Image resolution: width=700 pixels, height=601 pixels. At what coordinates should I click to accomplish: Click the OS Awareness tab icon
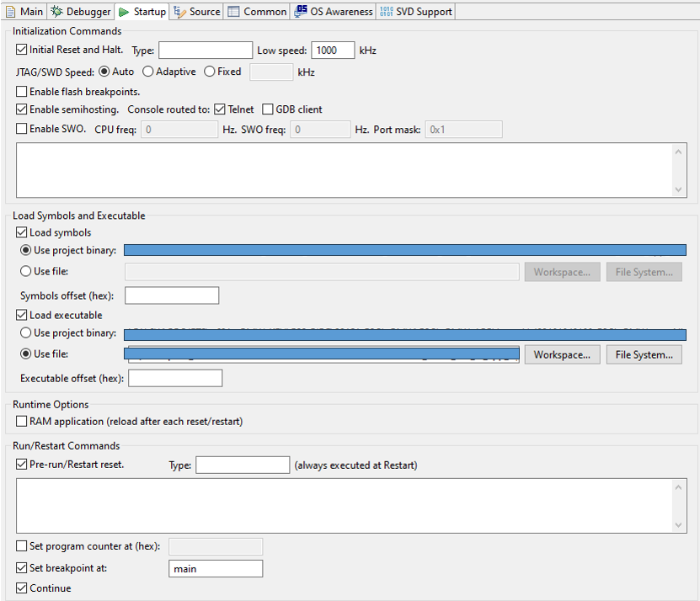298,11
